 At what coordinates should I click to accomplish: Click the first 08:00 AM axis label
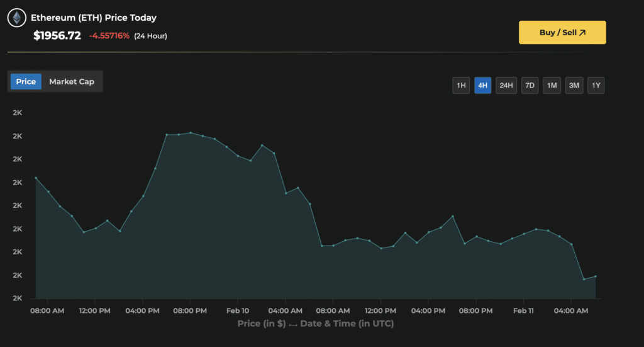click(47, 311)
